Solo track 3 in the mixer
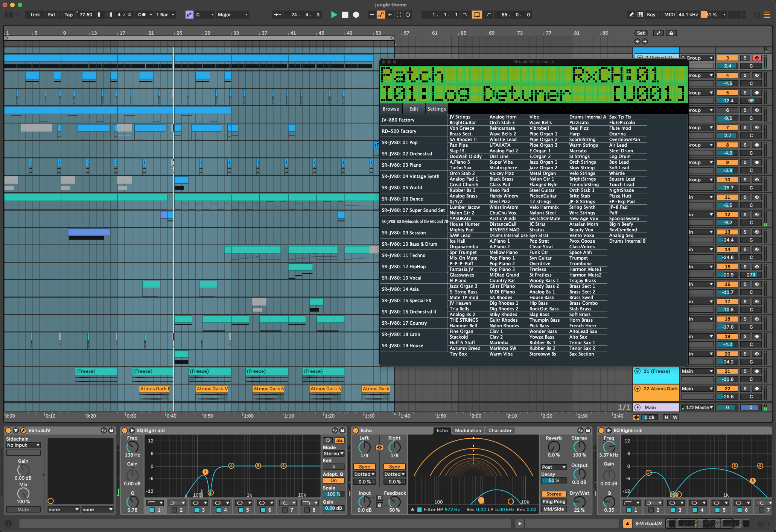 (x=745, y=58)
